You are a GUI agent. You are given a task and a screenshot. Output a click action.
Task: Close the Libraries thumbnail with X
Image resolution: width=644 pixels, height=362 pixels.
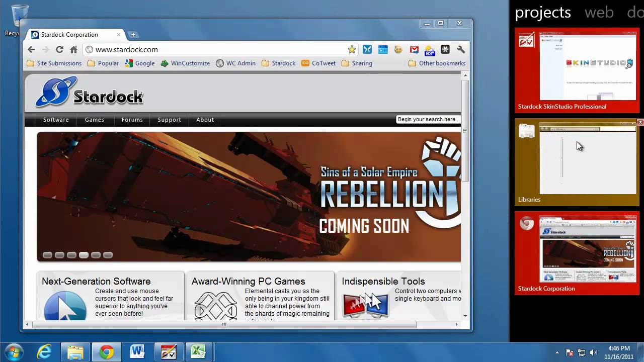[x=640, y=122]
